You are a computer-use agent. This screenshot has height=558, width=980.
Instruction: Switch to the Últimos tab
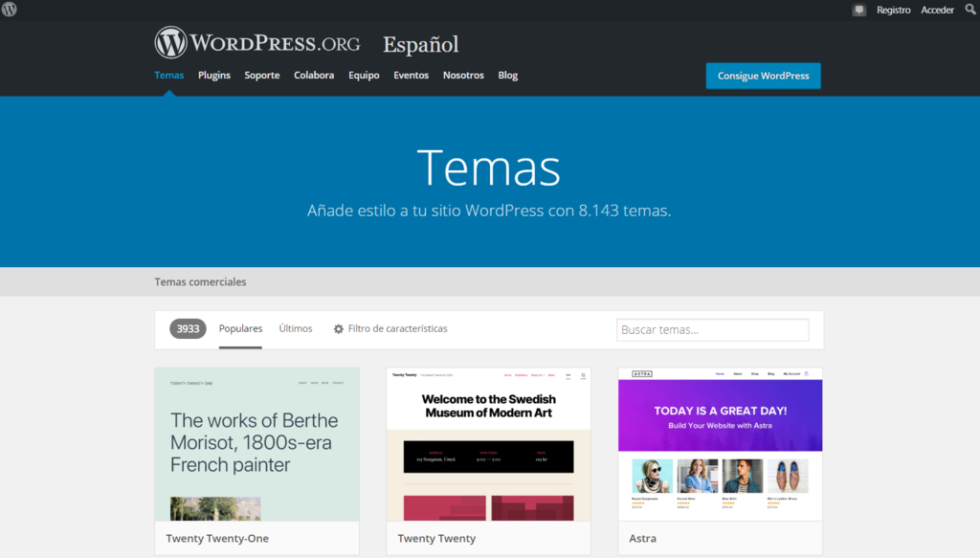(296, 327)
